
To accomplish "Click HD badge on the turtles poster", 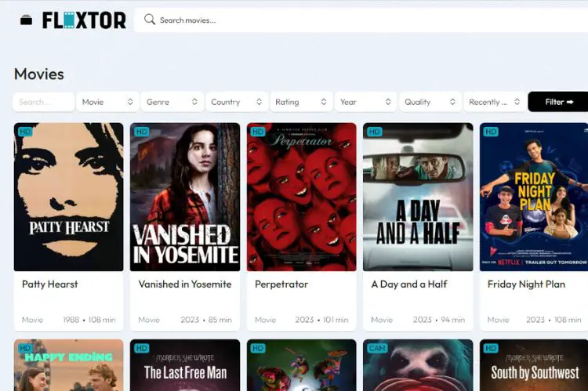I will (258, 348).
